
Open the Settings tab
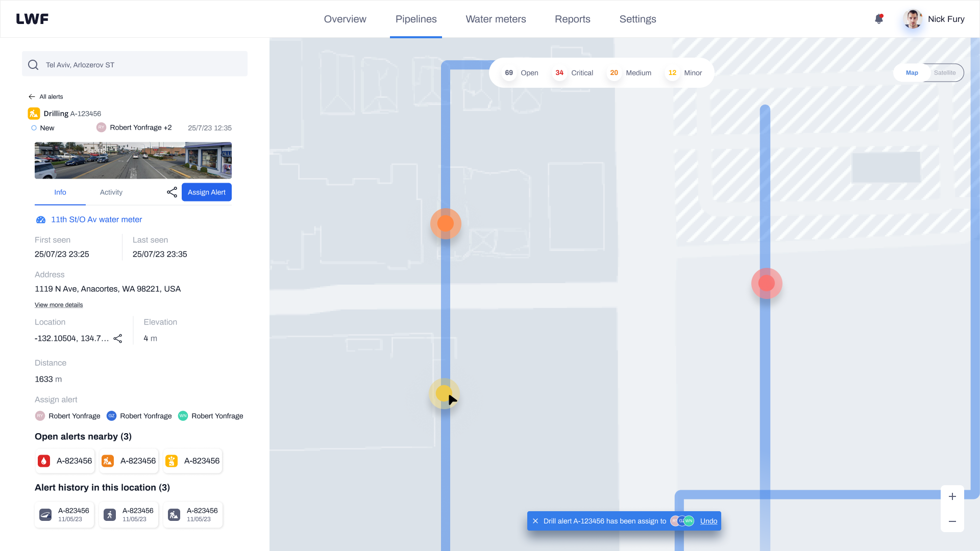(638, 19)
